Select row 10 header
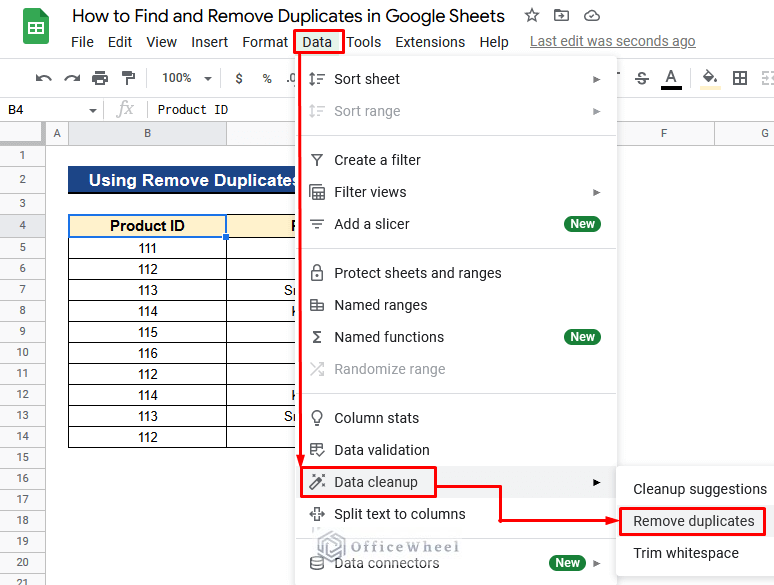 22,352
